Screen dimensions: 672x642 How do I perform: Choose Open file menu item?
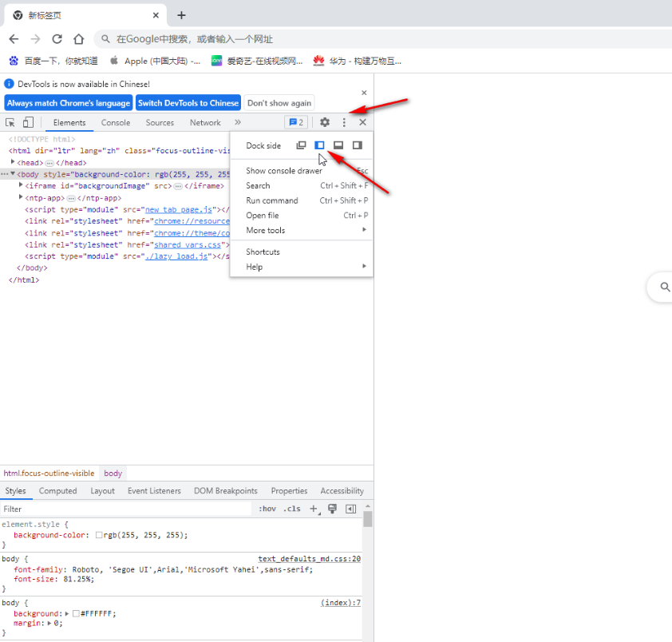pos(302,216)
